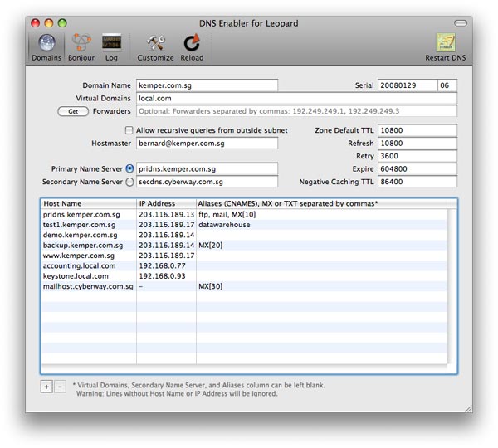Sort by the IP Address column header
The image size is (498, 448).
tap(165, 203)
